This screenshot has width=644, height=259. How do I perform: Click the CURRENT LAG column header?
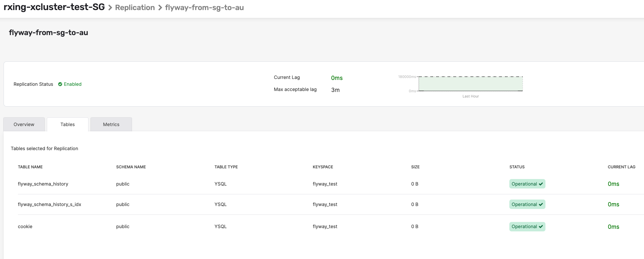(x=622, y=167)
